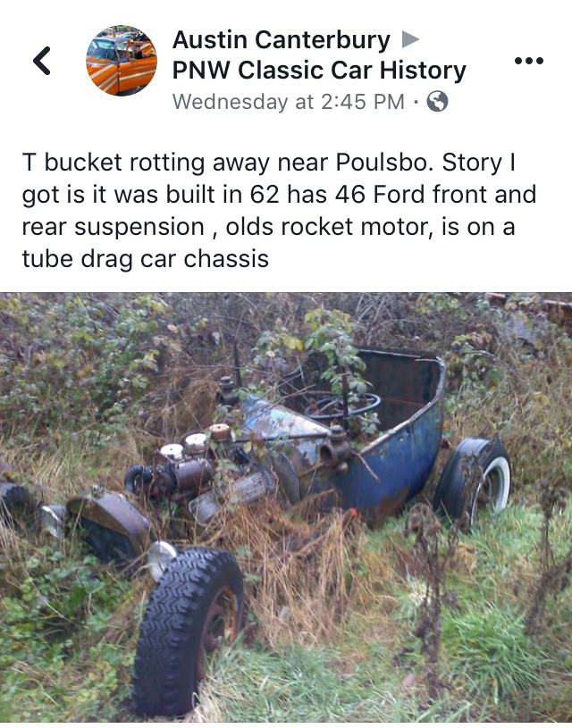Open the three-dot post options menu
Screen dimensions: 572x728
coord(529,61)
